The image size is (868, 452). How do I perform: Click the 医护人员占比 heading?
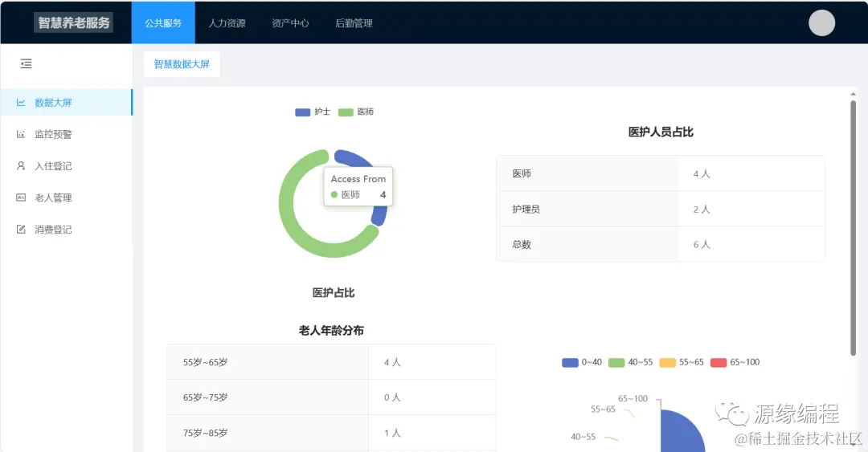pos(661,132)
